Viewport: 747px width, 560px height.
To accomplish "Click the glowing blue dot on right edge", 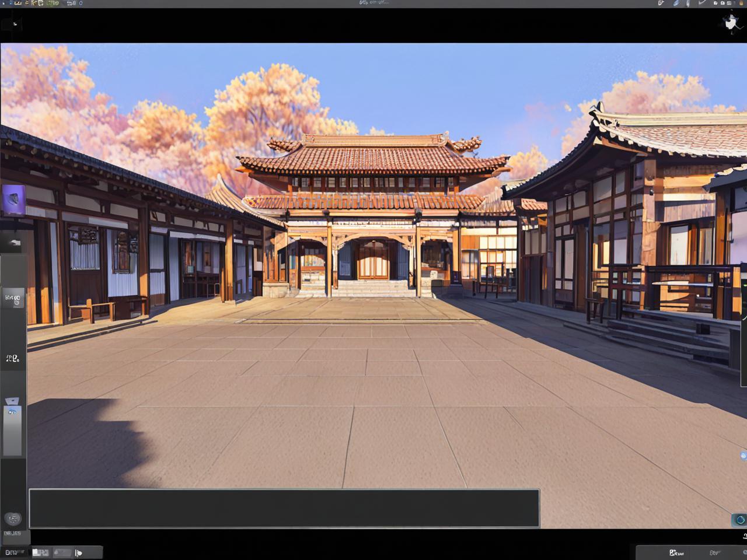I will (x=743, y=456).
